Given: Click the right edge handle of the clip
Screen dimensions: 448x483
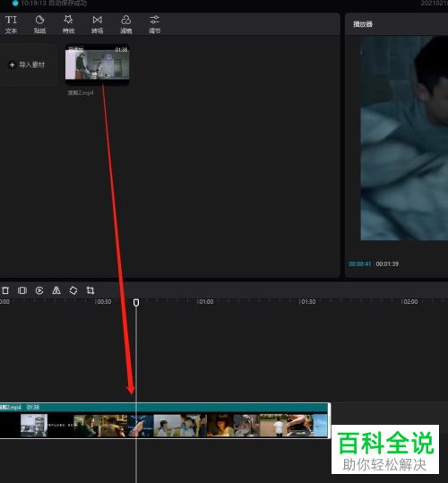Looking at the screenshot, I should coord(329,420).
